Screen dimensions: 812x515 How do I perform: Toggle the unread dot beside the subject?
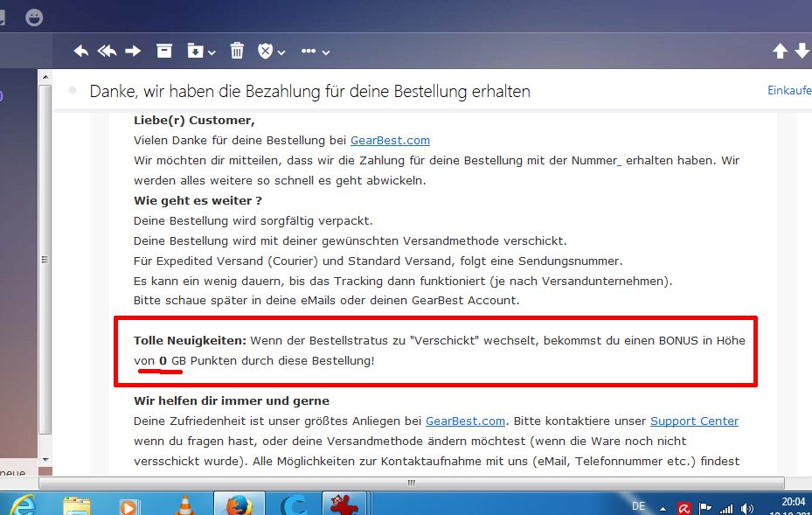pos(73,91)
